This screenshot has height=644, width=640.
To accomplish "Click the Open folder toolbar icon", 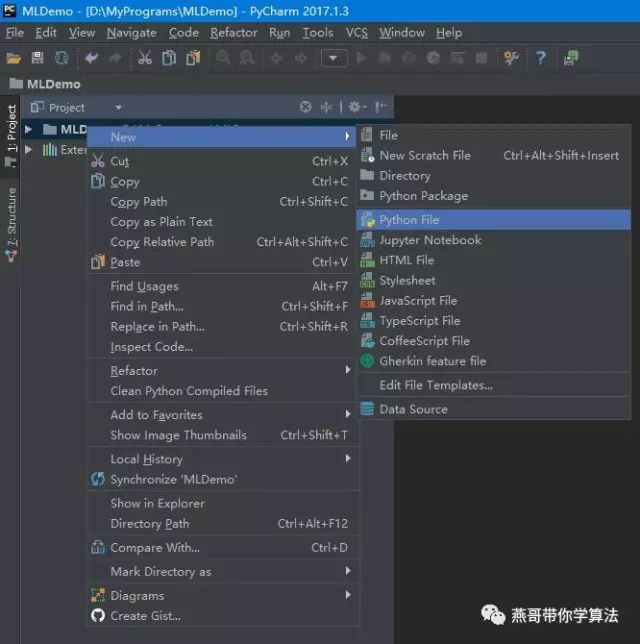I will click(x=13, y=58).
